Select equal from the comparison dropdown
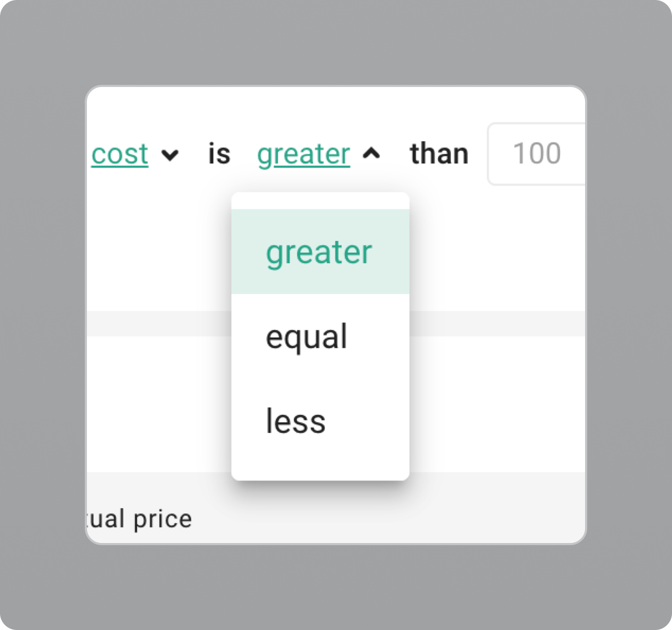Screen dimensions: 672x630 click(x=306, y=336)
